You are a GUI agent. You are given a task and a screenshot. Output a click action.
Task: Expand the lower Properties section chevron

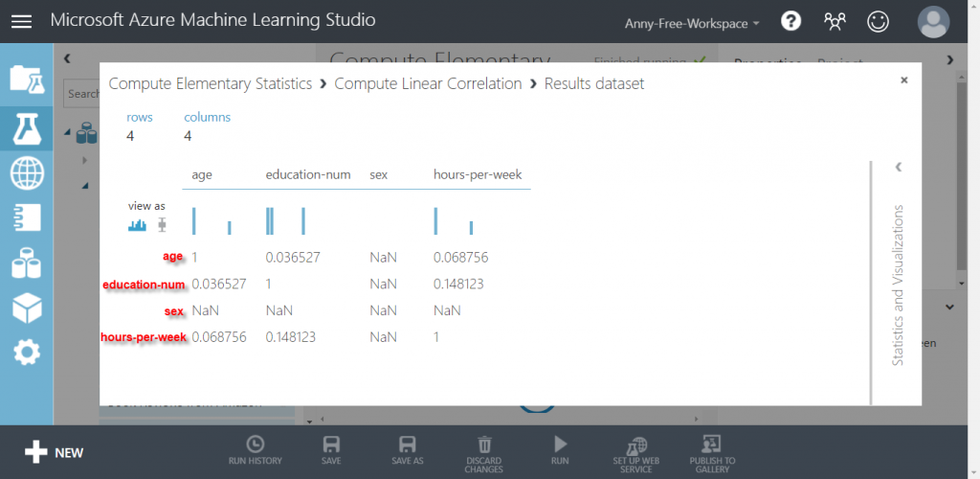(x=950, y=307)
